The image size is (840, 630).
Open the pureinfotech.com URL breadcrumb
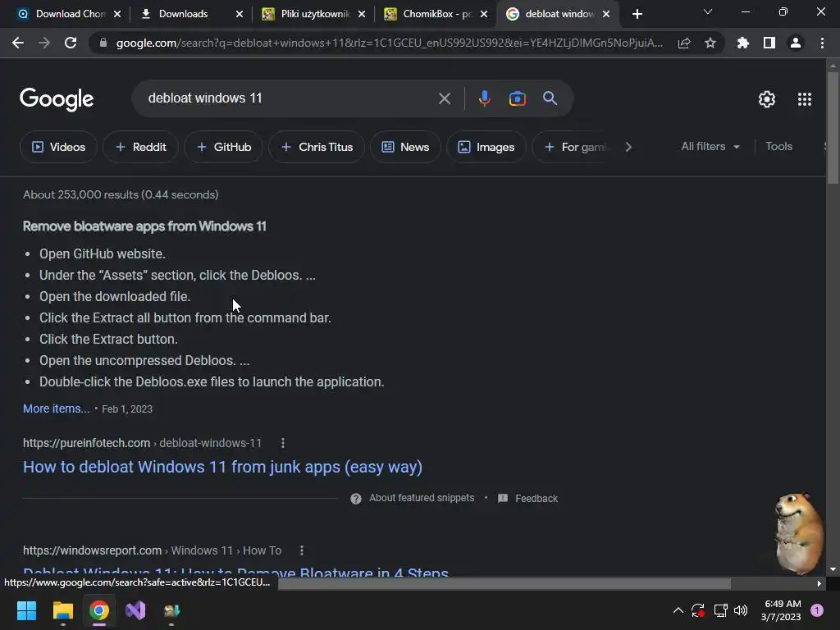(142, 443)
